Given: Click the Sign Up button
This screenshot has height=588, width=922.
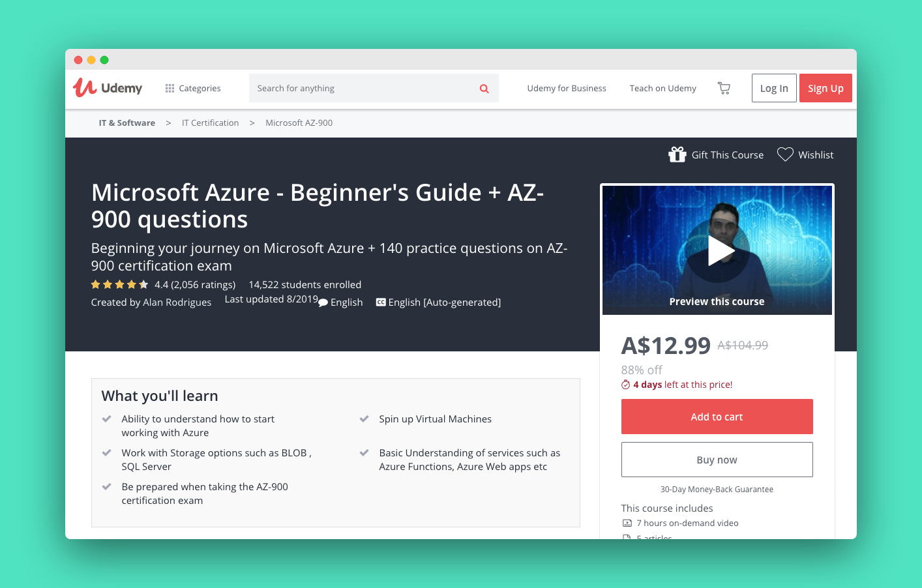Looking at the screenshot, I should (x=825, y=88).
